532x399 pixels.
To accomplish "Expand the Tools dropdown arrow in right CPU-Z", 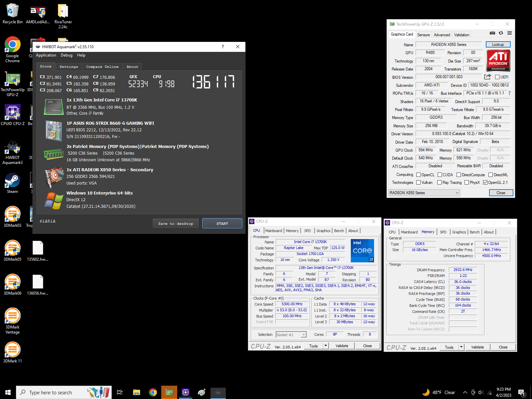I will pos(461,347).
